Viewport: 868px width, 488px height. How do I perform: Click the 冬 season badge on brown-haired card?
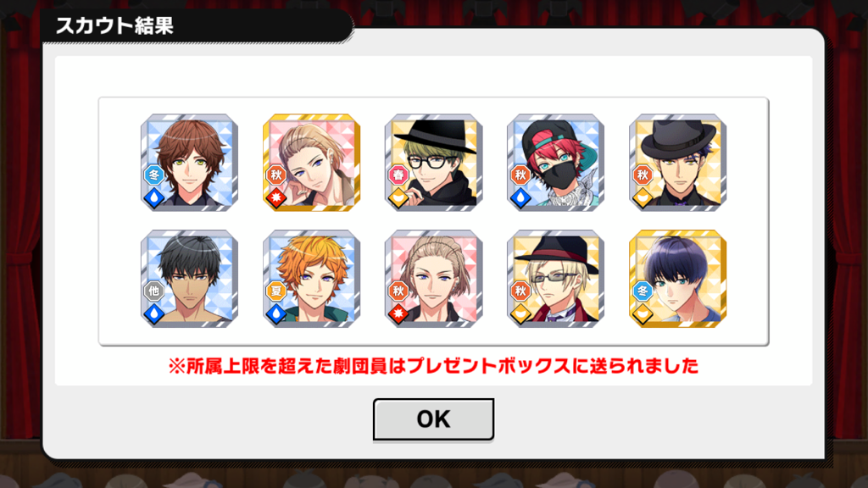154,175
